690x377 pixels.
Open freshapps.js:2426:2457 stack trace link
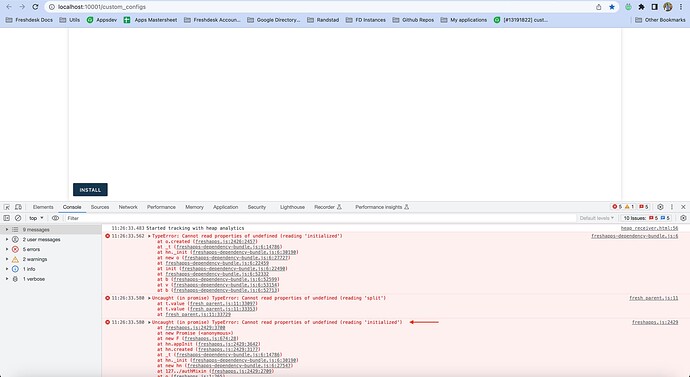225,242
